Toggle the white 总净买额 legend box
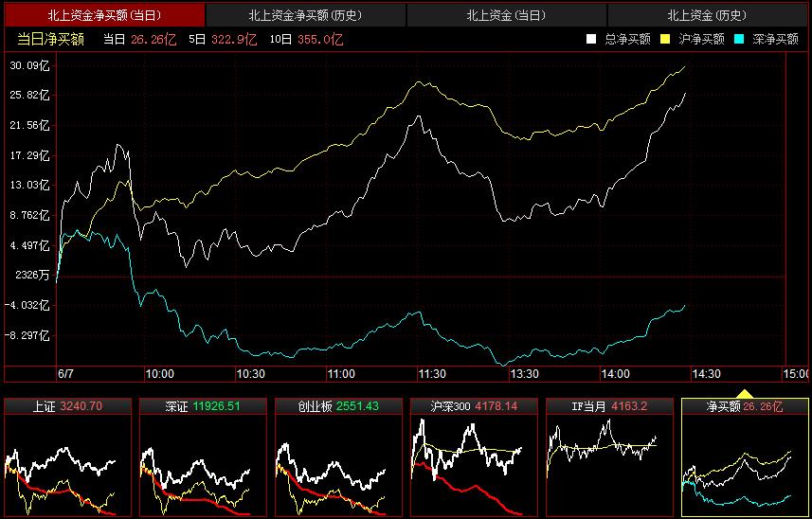The image size is (812, 519). (591, 39)
